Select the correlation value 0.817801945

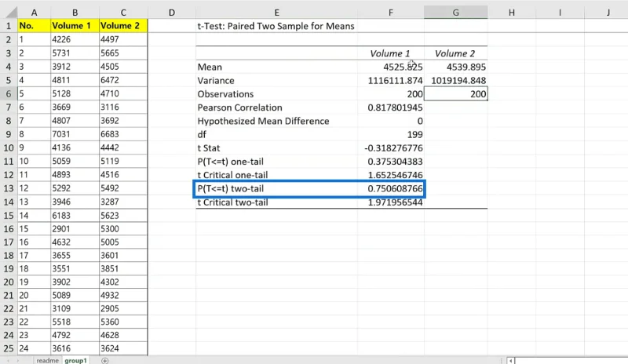[391, 107]
